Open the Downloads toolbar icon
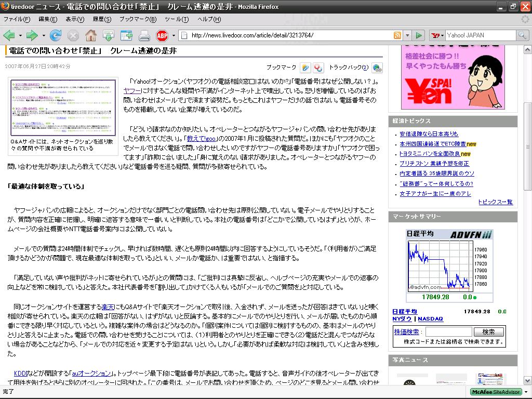Screen dimensions: 532x399 108,35
